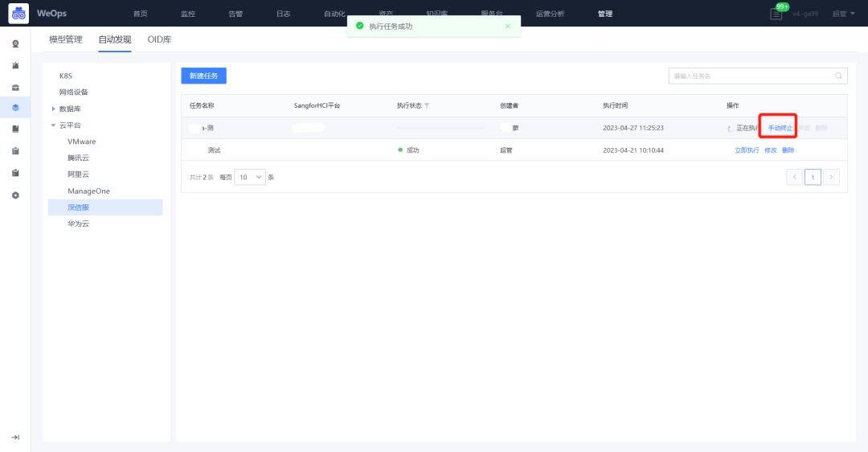This screenshot has height=452, width=868.
Task: Select 阿里云 under 云平台
Action: (78, 174)
